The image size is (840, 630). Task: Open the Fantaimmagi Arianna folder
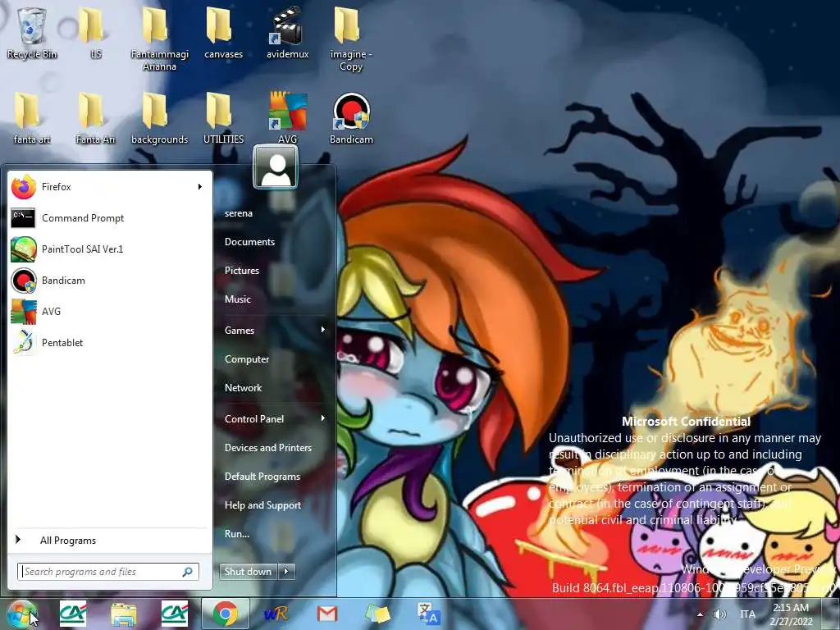159,39
